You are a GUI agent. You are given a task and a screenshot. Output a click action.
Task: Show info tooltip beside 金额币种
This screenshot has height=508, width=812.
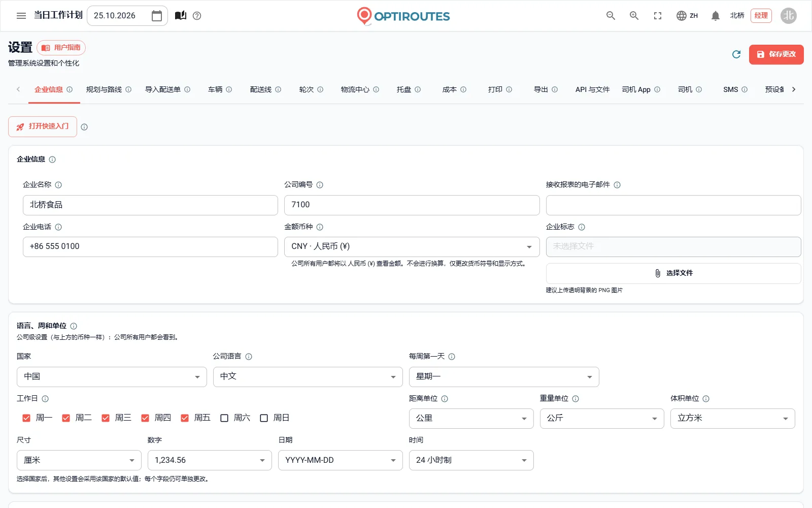click(320, 227)
